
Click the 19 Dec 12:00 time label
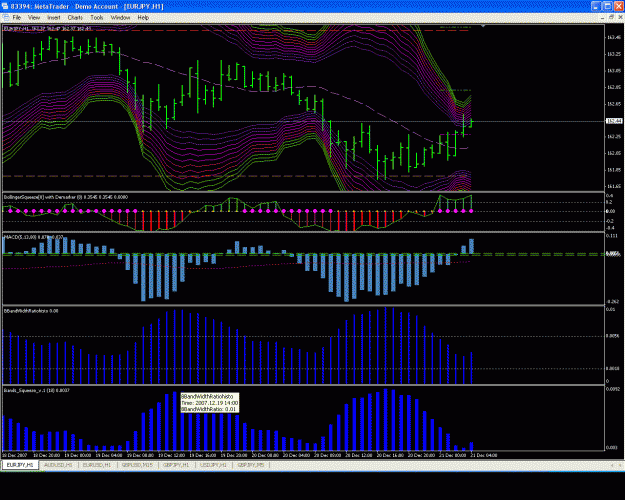coord(171,455)
